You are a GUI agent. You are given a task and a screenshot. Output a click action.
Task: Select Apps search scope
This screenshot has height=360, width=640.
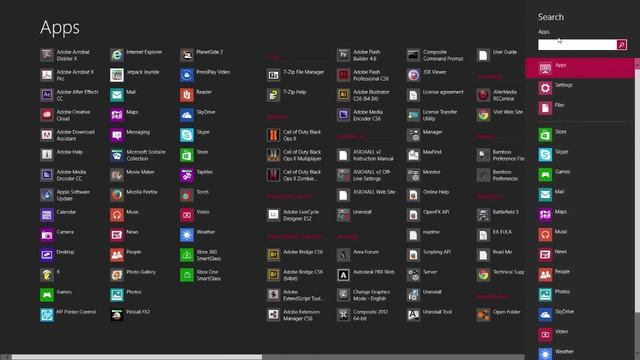pos(580,68)
